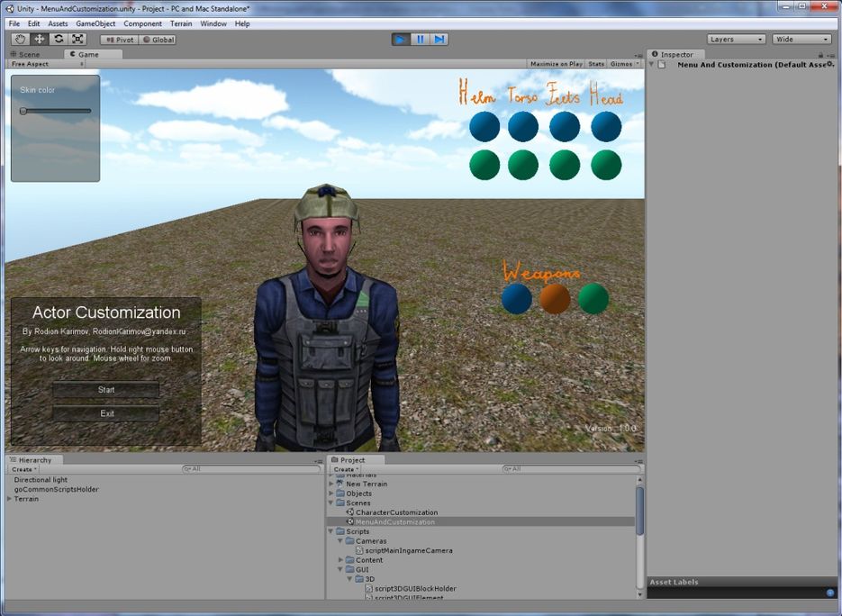Select the CharacterCustomization scene
This screenshot has width=842, height=616.
point(396,512)
